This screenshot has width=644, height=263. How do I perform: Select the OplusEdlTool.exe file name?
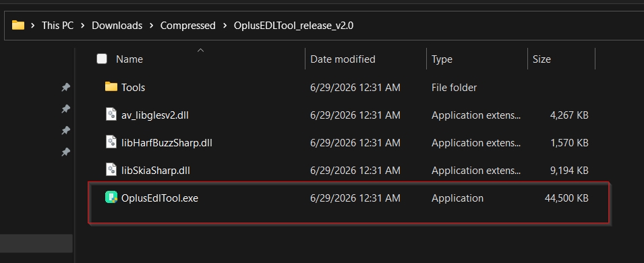click(160, 198)
